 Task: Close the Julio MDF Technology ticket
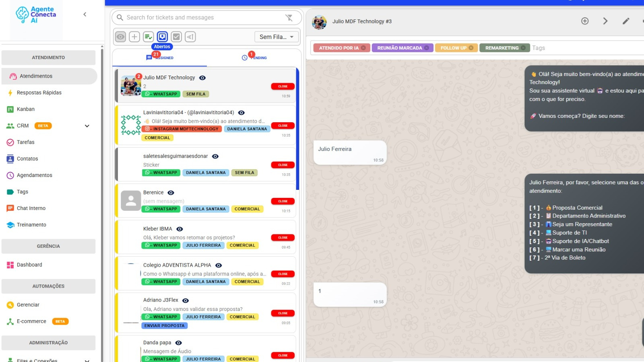[x=283, y=86]
